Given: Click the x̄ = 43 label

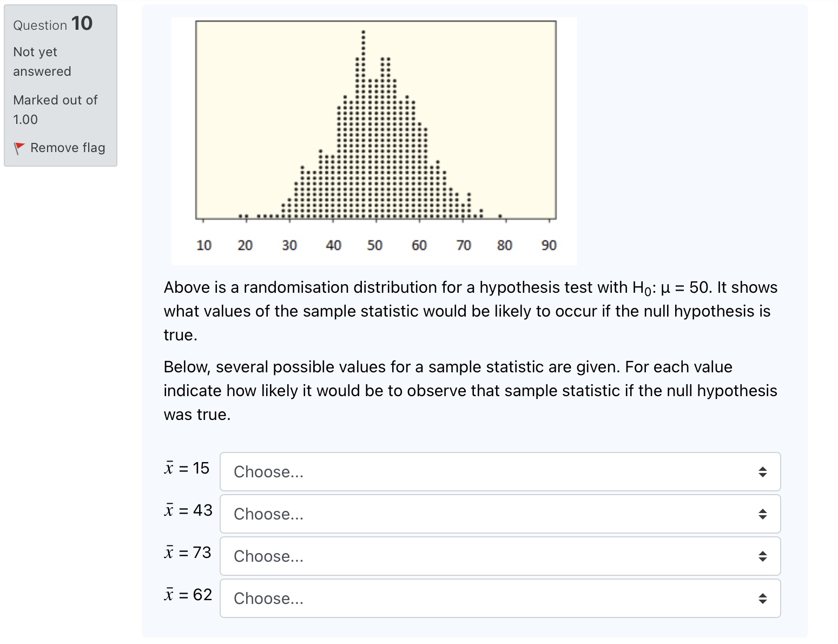Looking at the screenshot, I should point(188,511).
